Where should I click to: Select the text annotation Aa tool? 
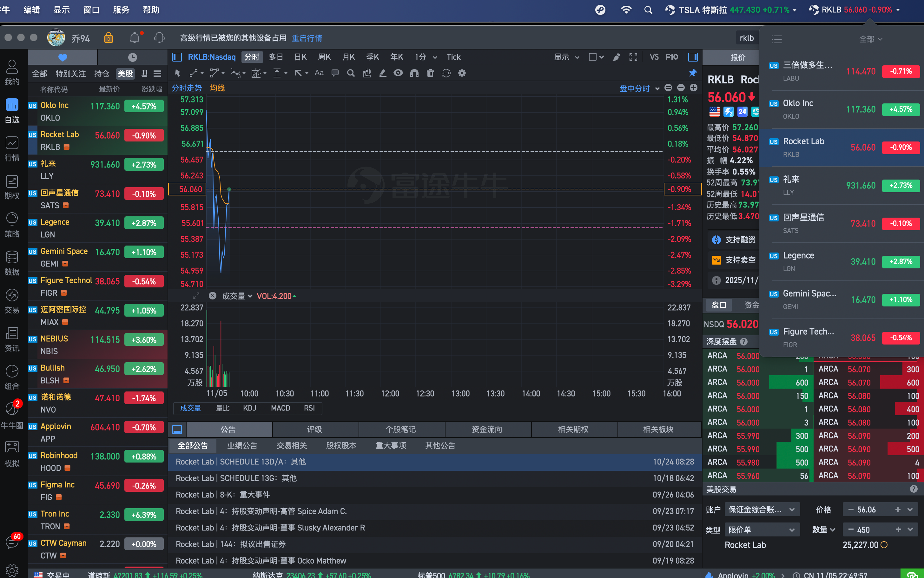point(319,73)
